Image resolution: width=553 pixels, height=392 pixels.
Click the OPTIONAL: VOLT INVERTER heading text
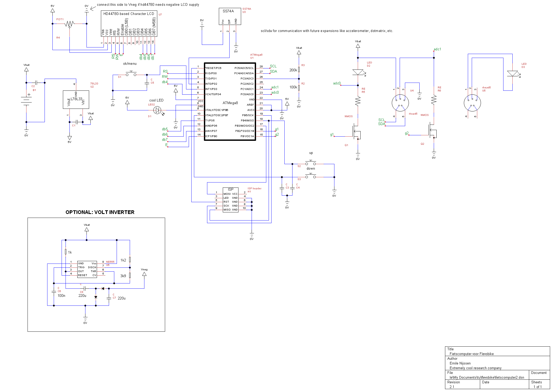(100, 212)
